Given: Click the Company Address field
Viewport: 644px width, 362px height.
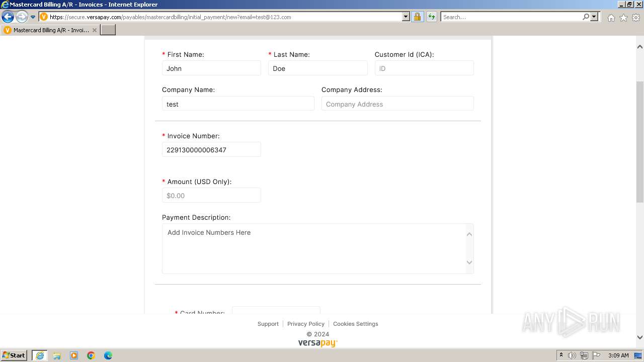Looking at the screenshot, I should pyautogui.click(x=397, y=104).
